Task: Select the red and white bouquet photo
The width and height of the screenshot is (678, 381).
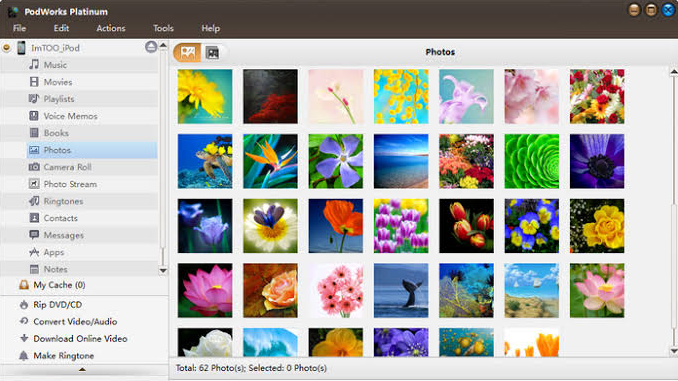Action: tap(597, 96)
